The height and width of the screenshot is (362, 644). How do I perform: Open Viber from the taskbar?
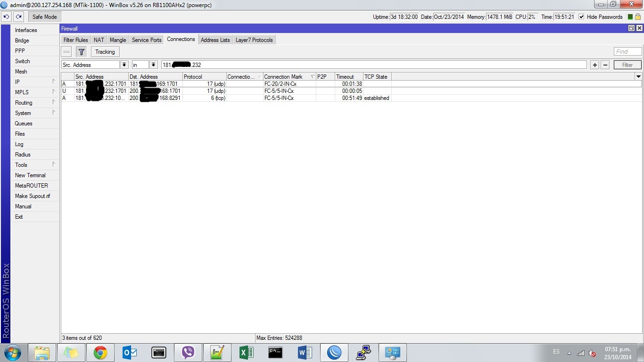click(x=188, y=353)
